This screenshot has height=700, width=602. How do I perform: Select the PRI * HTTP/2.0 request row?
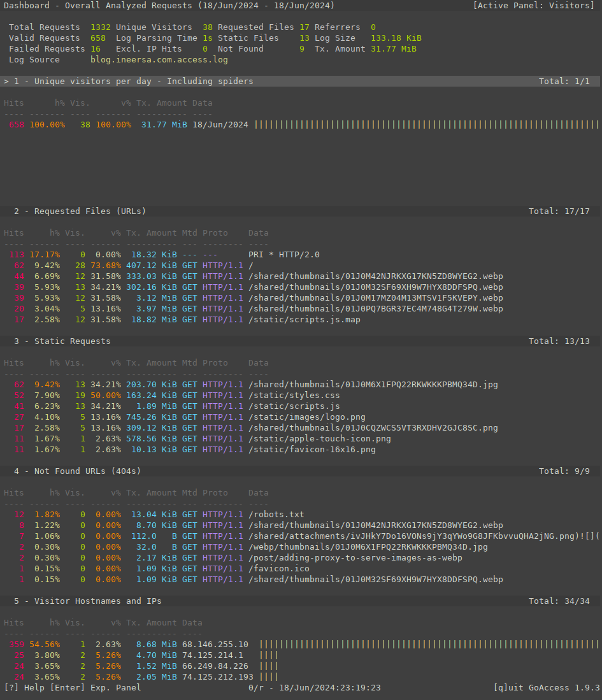click(300, 255)
